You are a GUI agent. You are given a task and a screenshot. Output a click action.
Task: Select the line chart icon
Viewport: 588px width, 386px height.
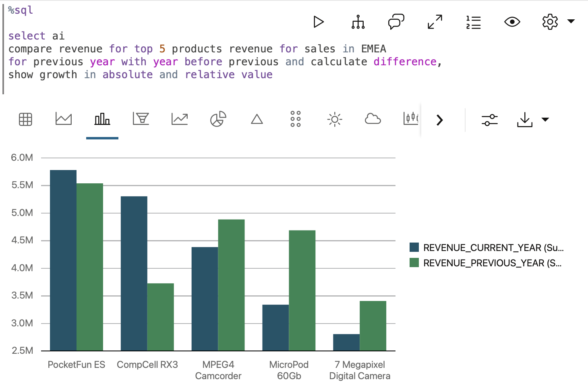point(180,119)
